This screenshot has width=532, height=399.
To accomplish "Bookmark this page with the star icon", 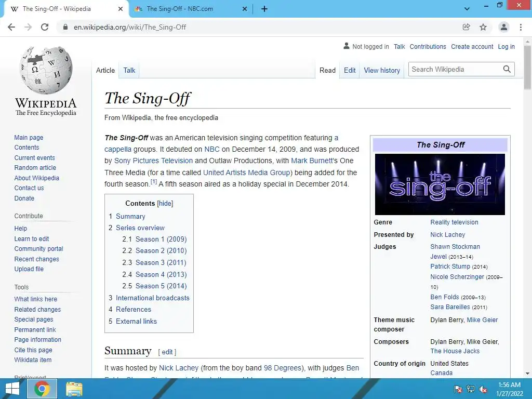I will pyautogui.click(x=483, y=27).
